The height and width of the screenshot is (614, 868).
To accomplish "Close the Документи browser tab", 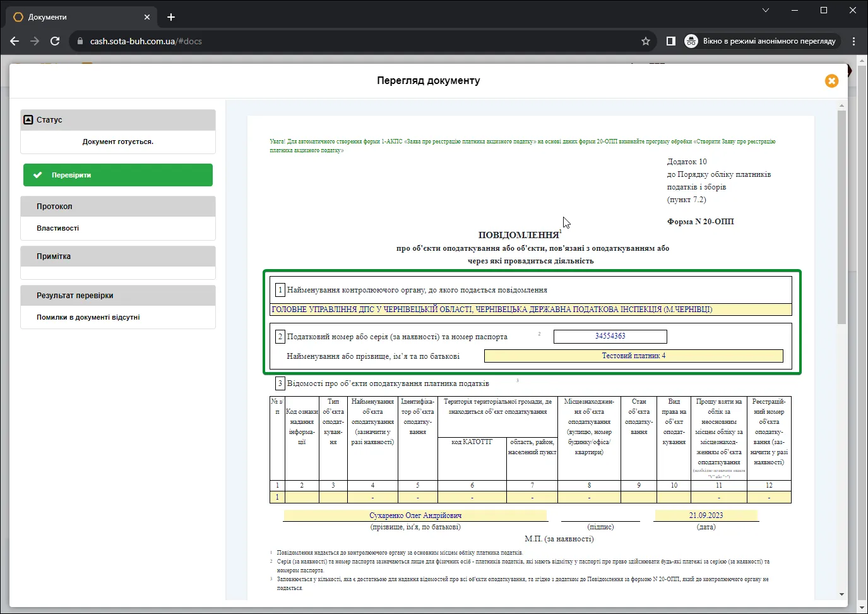I will click(x=147, y=17).
